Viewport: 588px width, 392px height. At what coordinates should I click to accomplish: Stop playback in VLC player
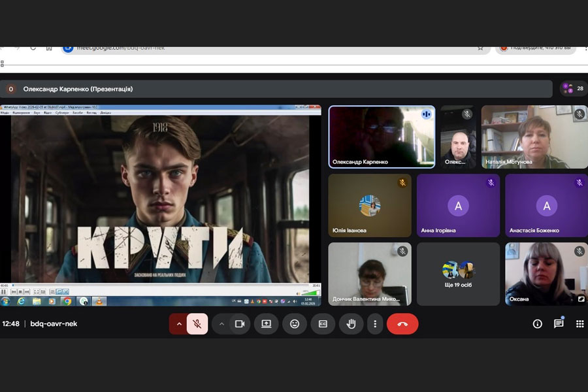(20, 291)
